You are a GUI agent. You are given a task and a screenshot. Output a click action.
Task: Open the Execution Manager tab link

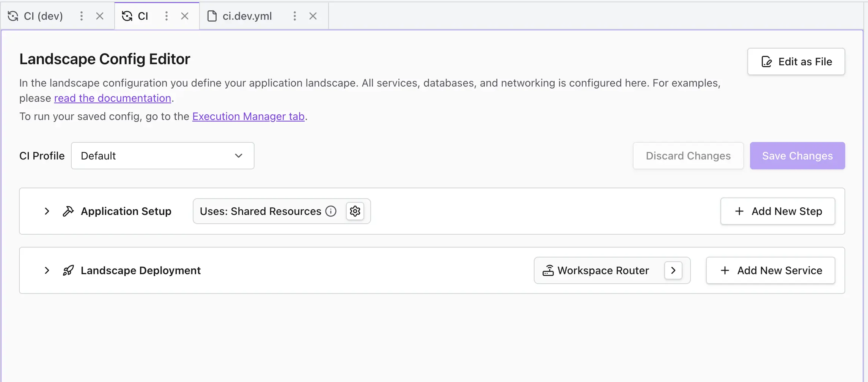click(x=248, y=116)
